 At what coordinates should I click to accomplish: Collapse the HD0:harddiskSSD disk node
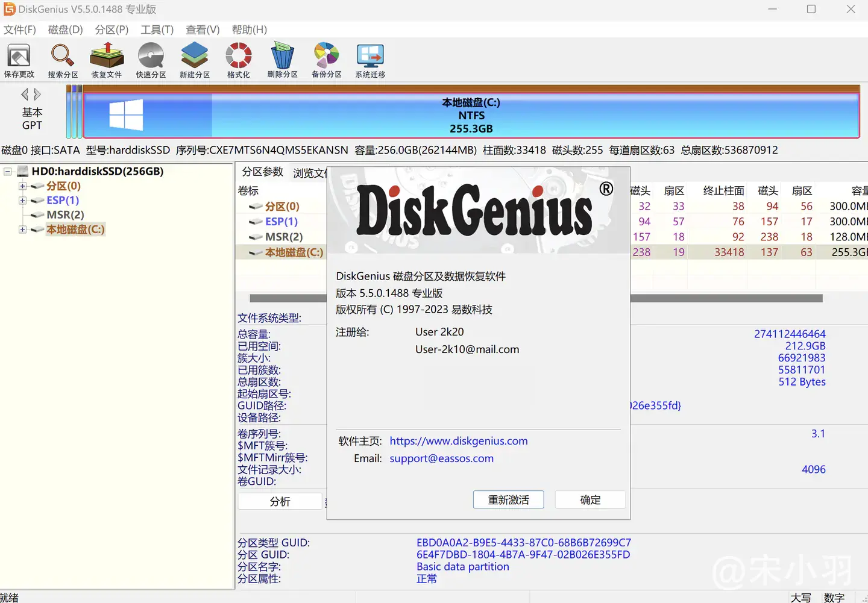coord(8,172)
